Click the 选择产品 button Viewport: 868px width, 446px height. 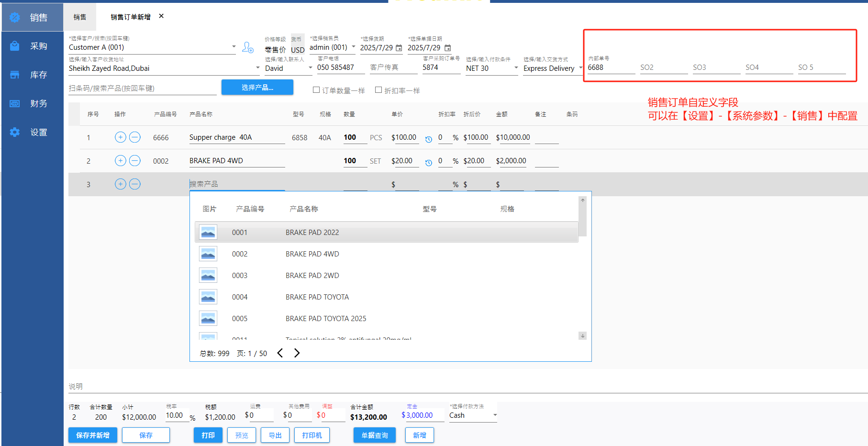(x=257, y=88)
